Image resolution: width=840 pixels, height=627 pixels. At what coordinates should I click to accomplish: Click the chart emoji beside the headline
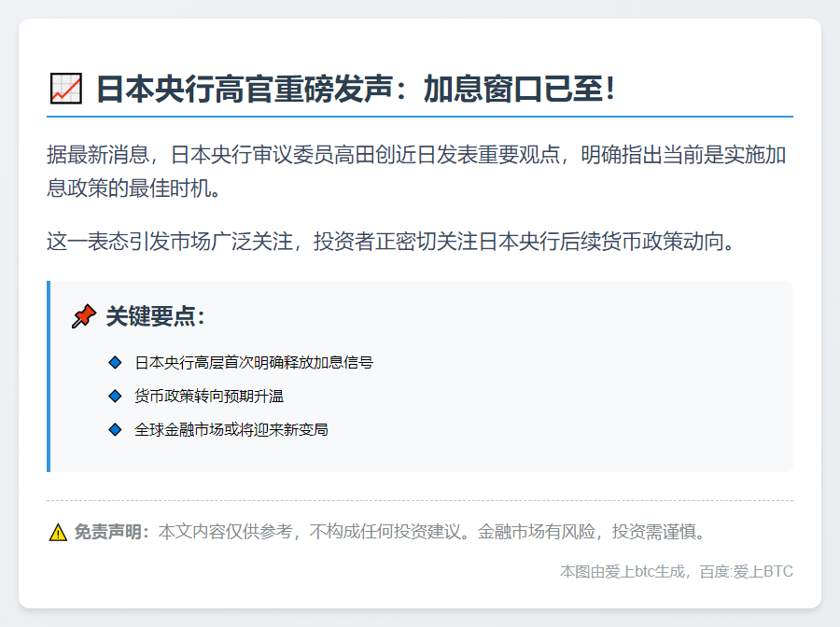pos(65,90)
